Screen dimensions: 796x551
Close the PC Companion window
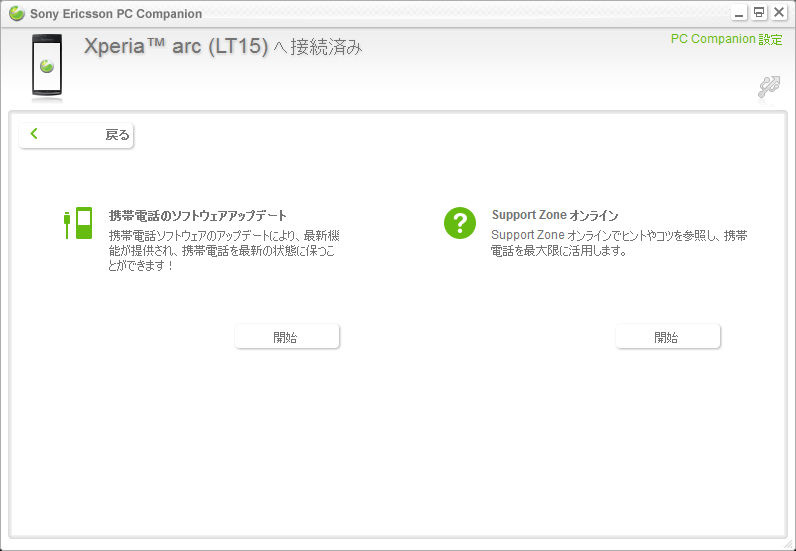tap(779, 13)
